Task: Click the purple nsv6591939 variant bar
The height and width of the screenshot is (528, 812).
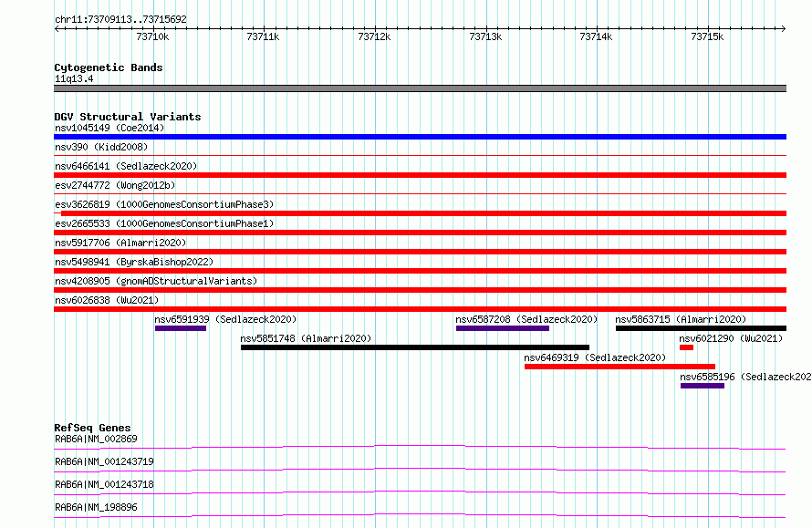Action: coord(181,328)
